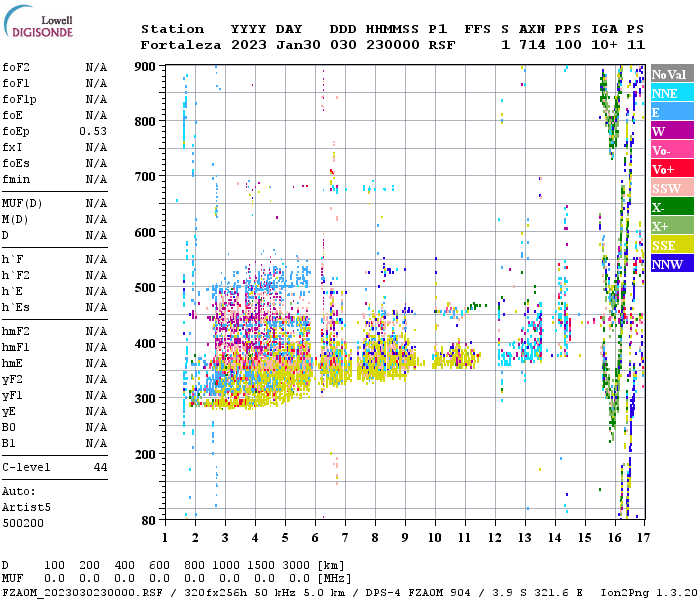
Task: Select the SSE yellow legend swatch
Action: tap(672, 245)
